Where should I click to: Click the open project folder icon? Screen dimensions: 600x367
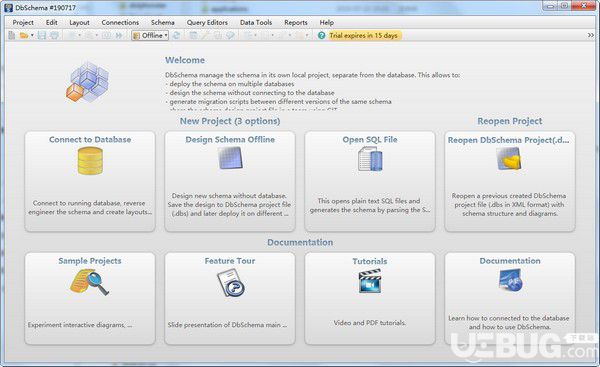24,36
